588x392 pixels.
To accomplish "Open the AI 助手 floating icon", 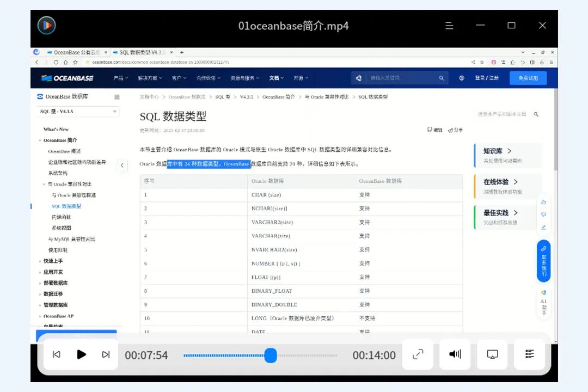I will coord(543,303).
